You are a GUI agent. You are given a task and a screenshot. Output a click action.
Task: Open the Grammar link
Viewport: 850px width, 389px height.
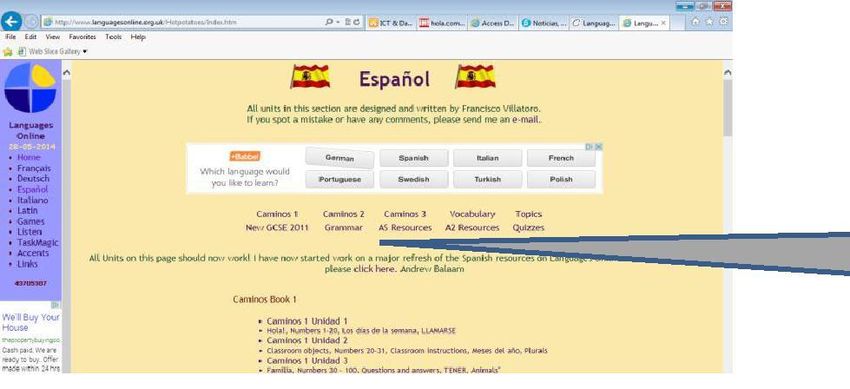pos(344,228)
